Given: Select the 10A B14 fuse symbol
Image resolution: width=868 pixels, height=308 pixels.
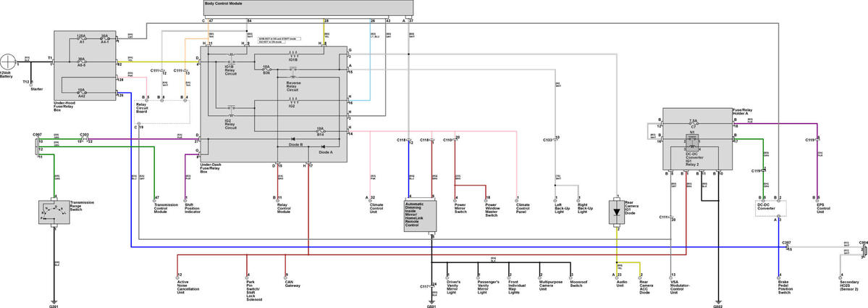Looking at the screenshot, I should tap(320, 131).
